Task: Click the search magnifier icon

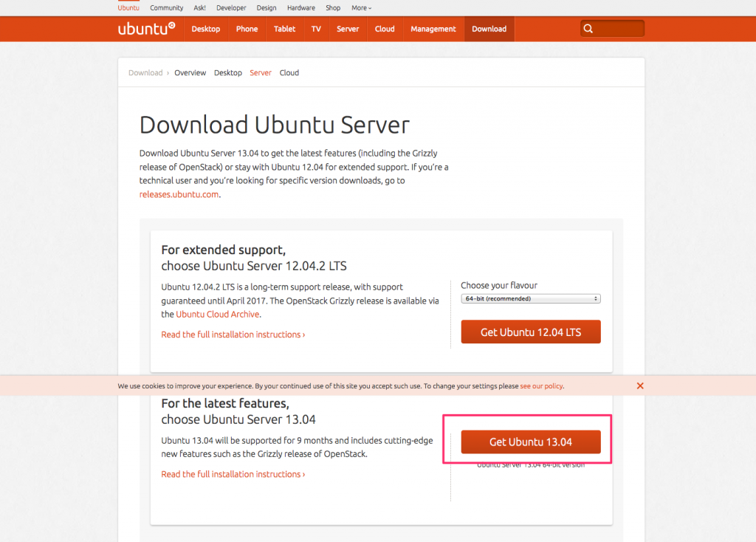Action: click(588, 29)
